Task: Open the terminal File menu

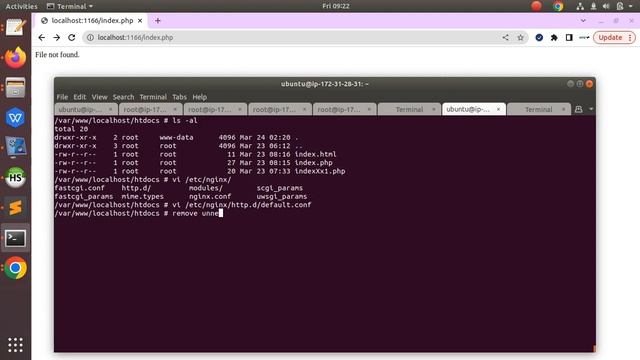Action: click(x=62, y=97)
